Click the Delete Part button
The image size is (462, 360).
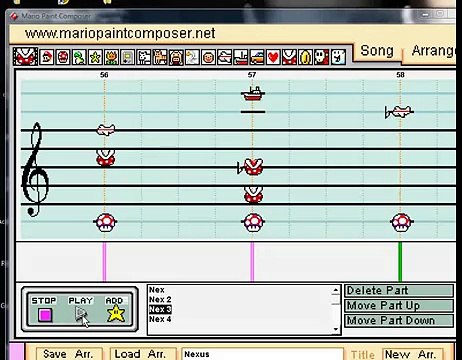[399, 290]
